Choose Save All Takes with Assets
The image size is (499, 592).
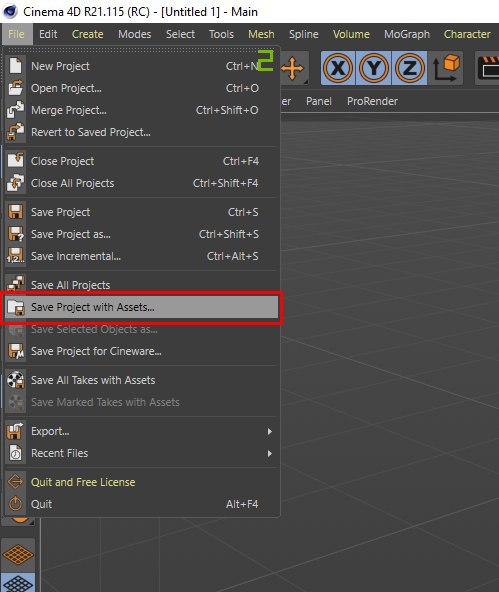pyautogui.click(x=142, y=380)
